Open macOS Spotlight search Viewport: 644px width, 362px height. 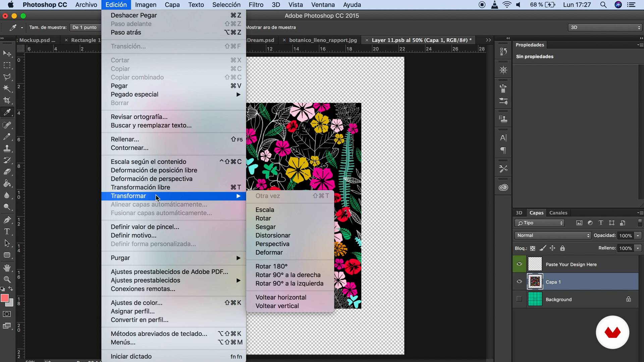coord(603,5)
